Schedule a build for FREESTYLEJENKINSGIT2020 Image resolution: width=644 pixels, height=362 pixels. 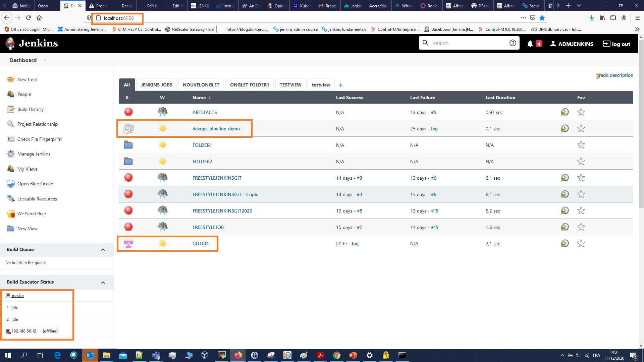(565, 210)
